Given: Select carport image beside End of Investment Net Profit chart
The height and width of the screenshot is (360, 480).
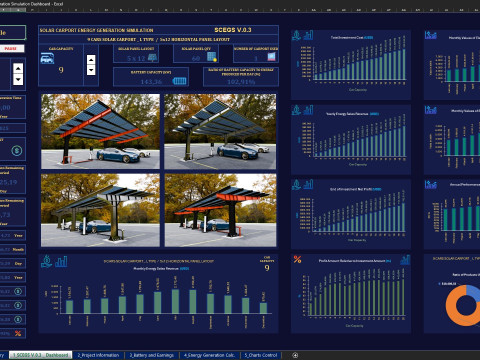Looking at the screenshot, I should click(x=220, y=210).
